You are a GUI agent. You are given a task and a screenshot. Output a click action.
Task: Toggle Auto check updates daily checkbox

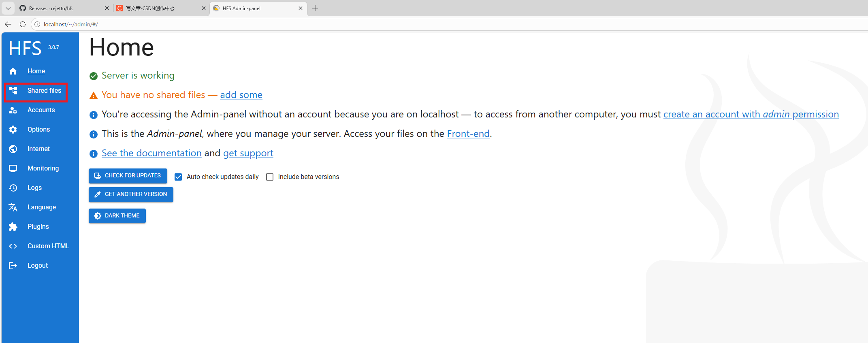click(178, 177)
